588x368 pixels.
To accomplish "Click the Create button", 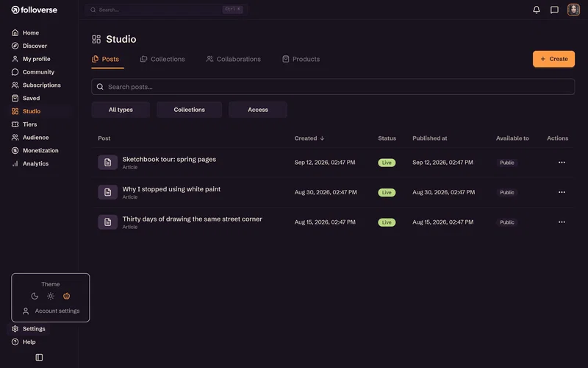I will point(553,59).
